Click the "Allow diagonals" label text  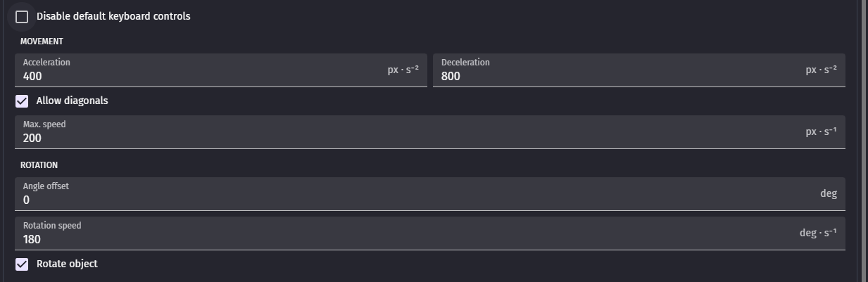(73, 101)
